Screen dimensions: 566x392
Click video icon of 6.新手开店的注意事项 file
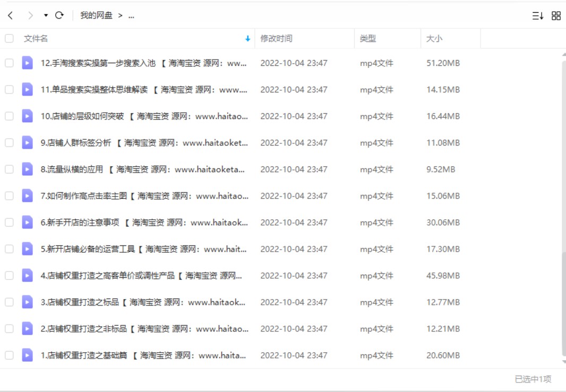tap(28, 223)
